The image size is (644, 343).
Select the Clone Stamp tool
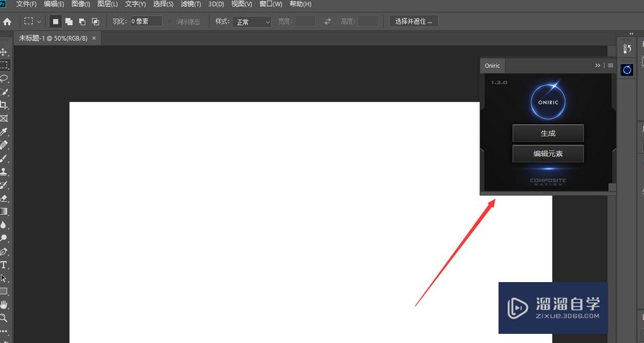4,172
